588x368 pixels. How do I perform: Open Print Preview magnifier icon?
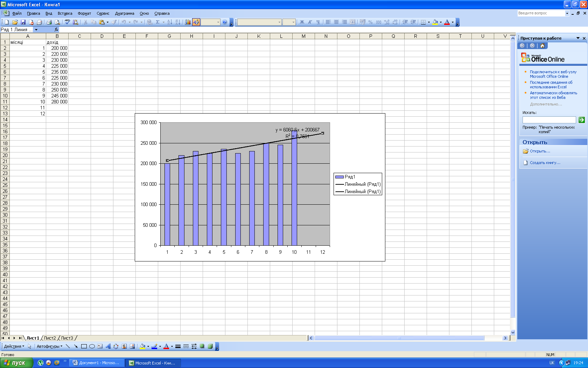tap(57, 22)
